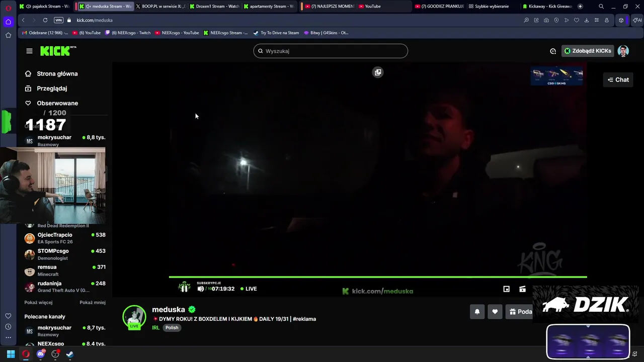Take snapshot with camera icon in address bar
This screenshot has height=362, width=644.
[546, 20]
